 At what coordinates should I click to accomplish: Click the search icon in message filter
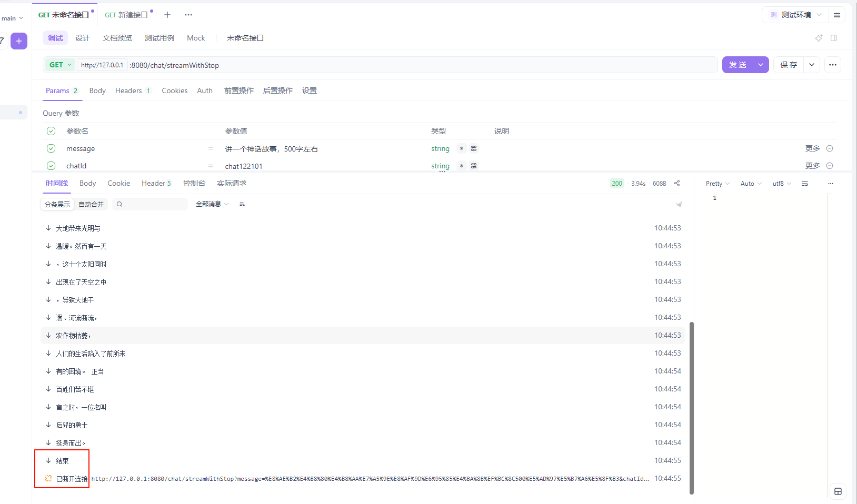pos(119,204)
